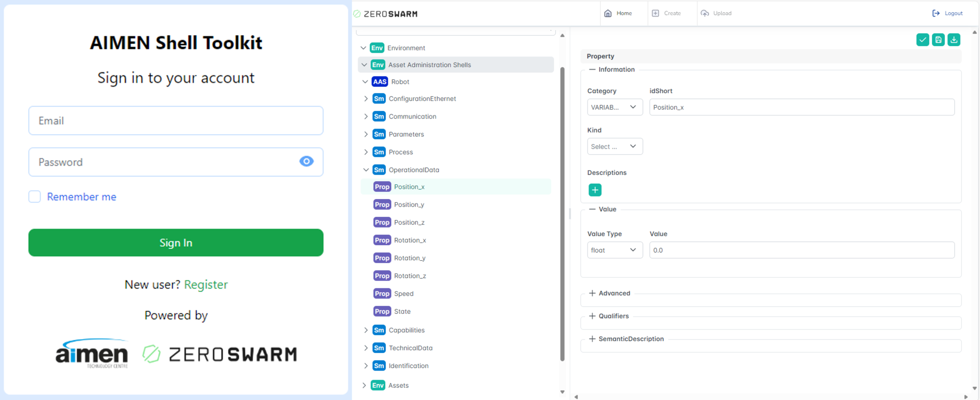Click the Logout arrow icon
The width and height of the screenshot is (980, 400).
tap(935, 13)
